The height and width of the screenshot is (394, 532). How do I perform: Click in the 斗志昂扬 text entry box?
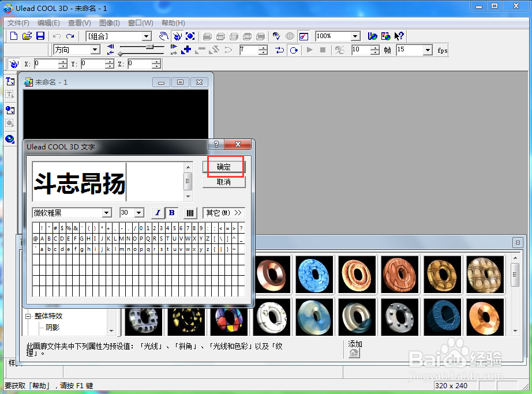click(x=108, y=182)
